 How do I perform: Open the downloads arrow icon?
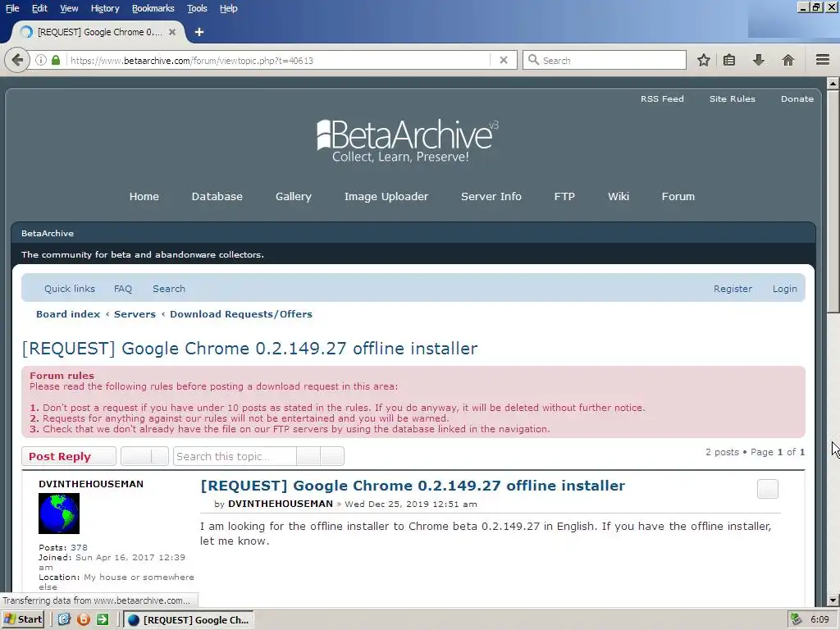click(758, 60)
